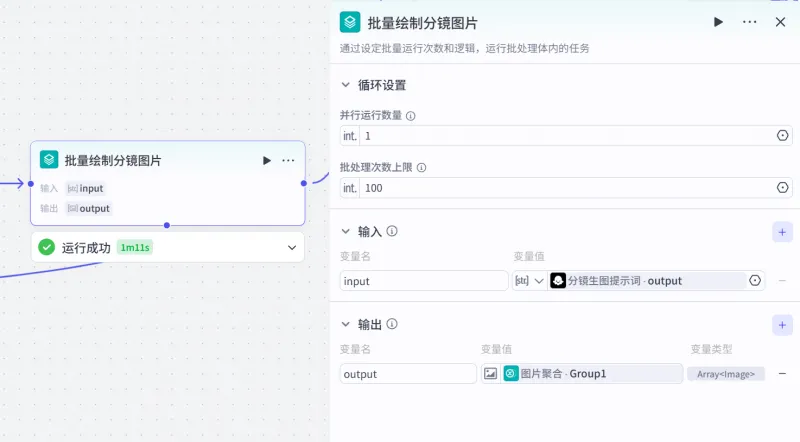Click the batch node icon in panel header

pos(350,22)
